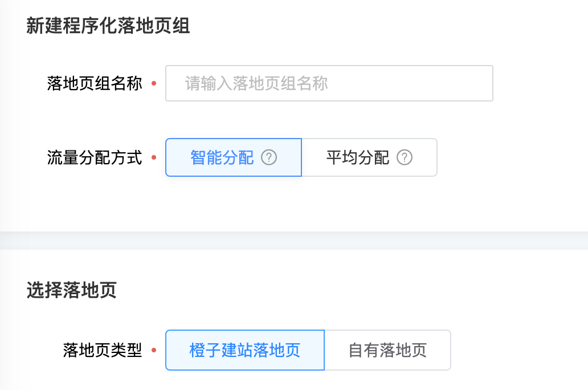
Task: Click the 自有落地页 text label
Action: [x=387, y=350]
